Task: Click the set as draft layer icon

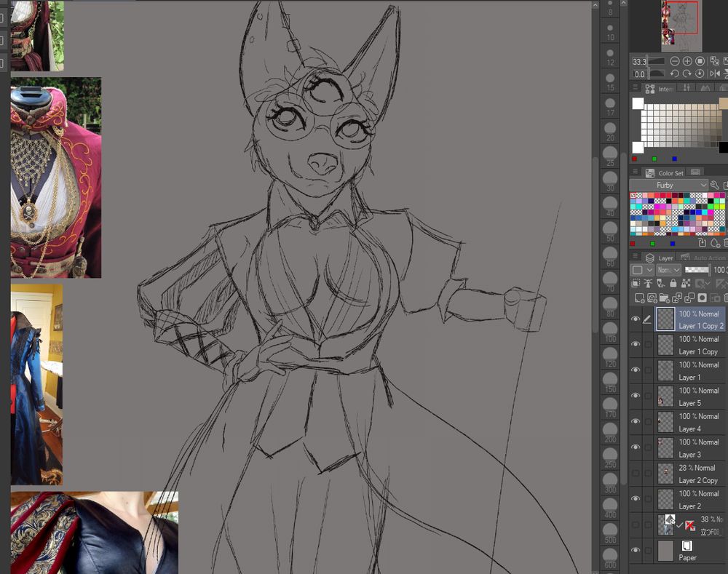Action: click(x=660, y=283)
